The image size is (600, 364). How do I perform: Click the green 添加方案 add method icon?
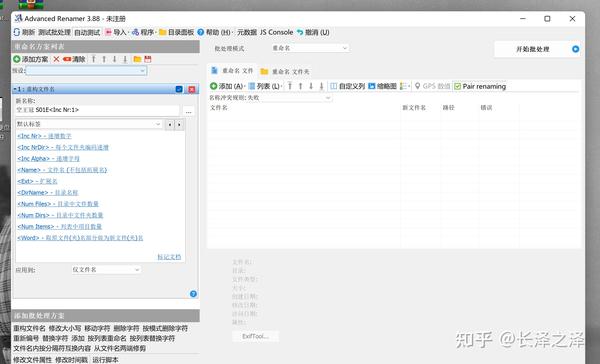pyautogui.click(x=16, y=59)
